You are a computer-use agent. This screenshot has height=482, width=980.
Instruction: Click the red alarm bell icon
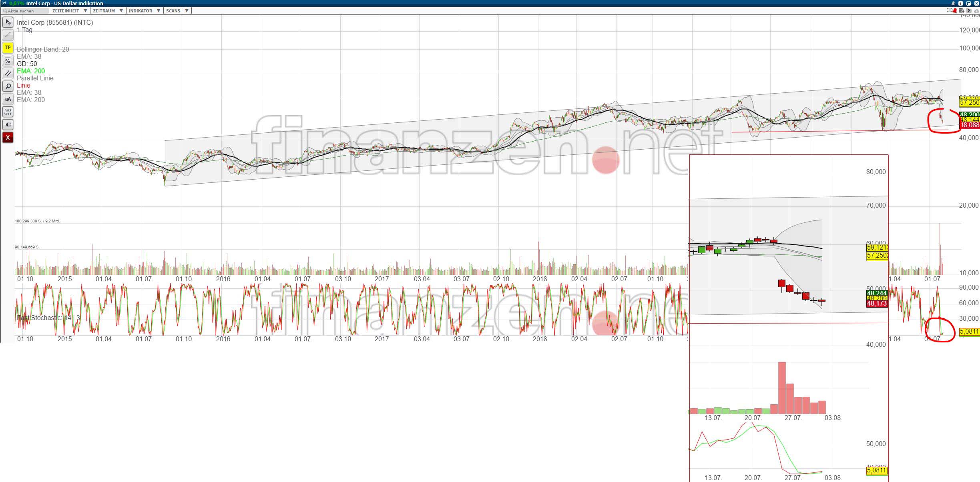click(x=955, y=11)
